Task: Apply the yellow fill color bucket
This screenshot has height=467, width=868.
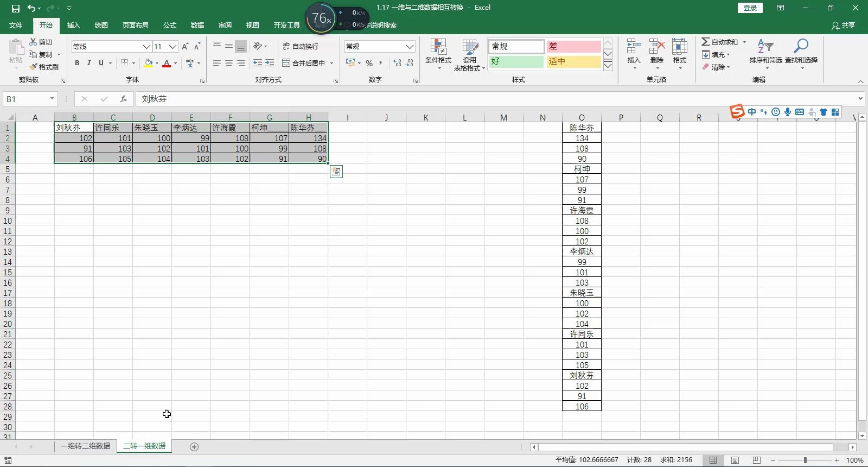Action: pyautogui.click(x=148, y=63)
